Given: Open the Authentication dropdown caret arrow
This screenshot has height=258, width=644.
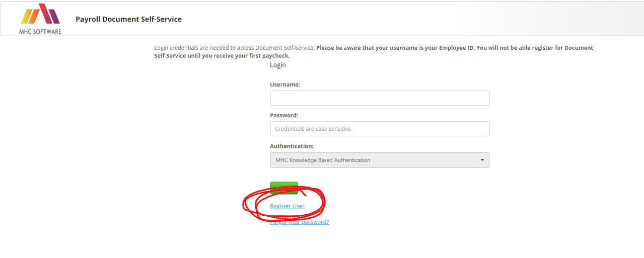Looking at the screenshot, I should click(x=482, y=160).
